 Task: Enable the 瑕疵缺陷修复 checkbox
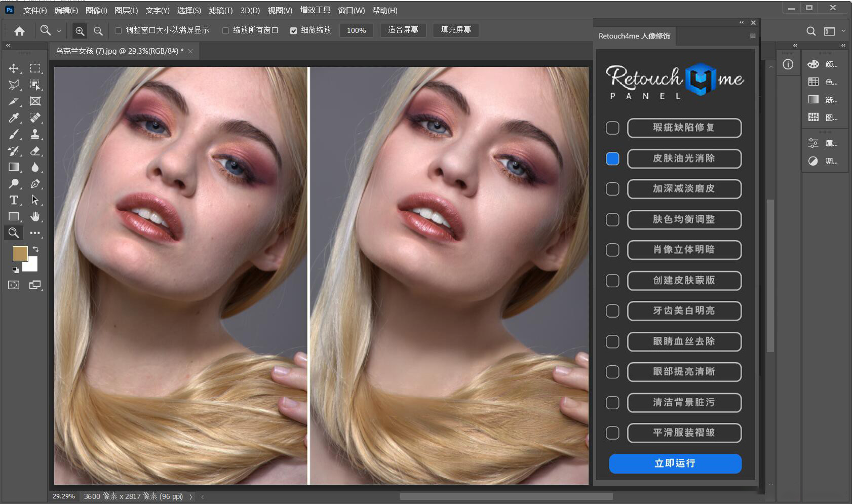tap(612, 128)
